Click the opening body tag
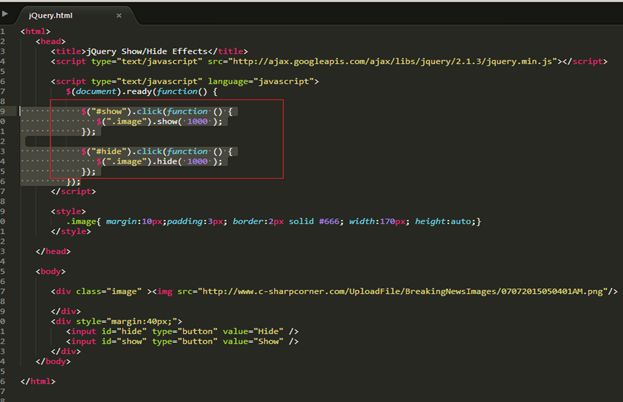Viewport: 623px width, 402px height. 50,271
